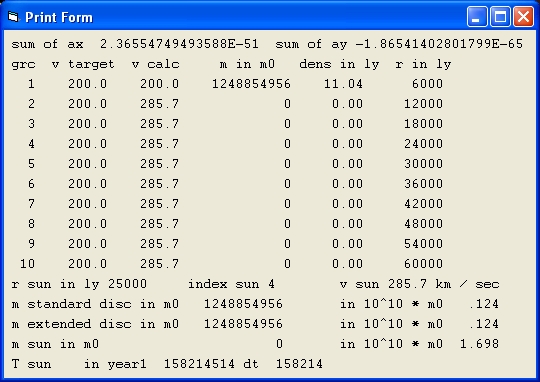Image resolution: width=540 pixels, height=382 pixels.
Task: Click radius value 54000
Action: click(423, 244)
